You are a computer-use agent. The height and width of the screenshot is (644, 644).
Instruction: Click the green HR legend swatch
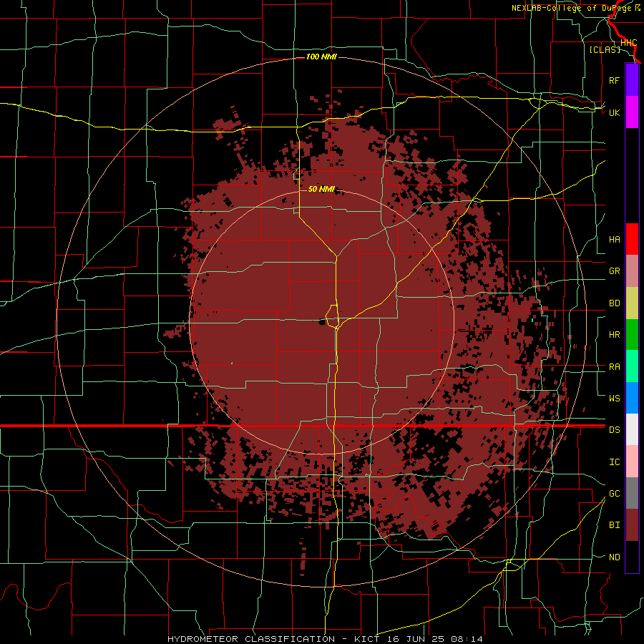click(632, 335)
